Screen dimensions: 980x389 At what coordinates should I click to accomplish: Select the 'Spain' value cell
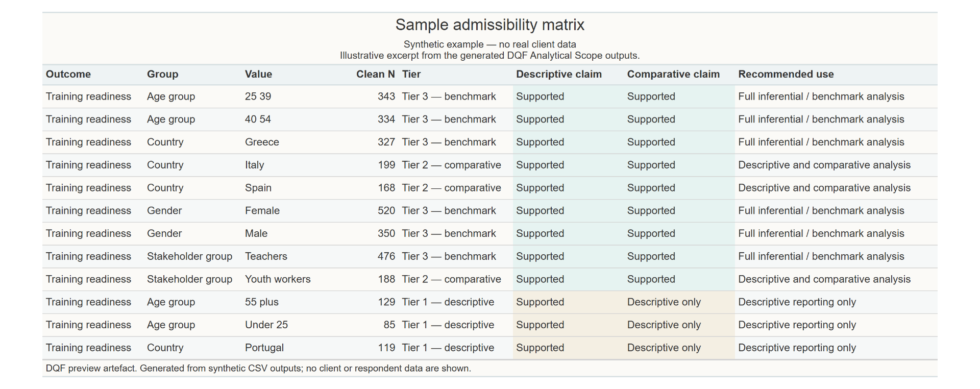258,188
